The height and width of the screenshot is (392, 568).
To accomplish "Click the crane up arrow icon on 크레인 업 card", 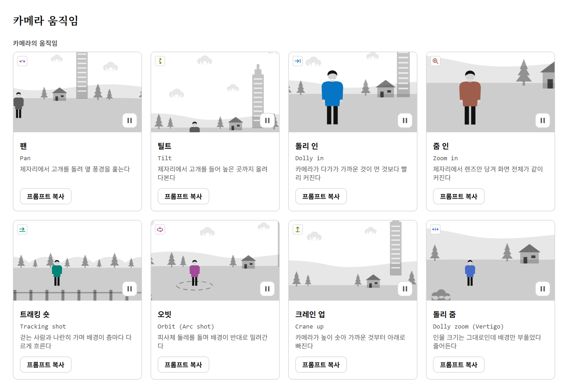I will [x=298, y=229].
